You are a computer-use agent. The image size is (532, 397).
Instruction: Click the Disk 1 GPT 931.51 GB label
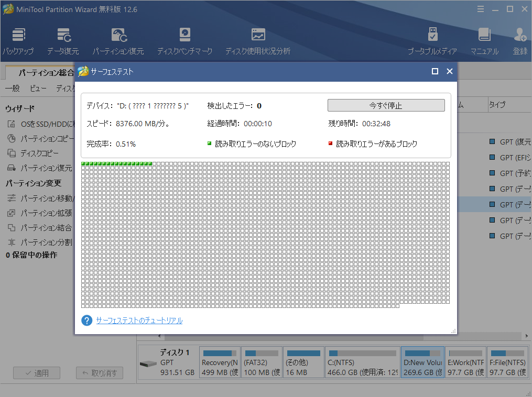[177, 362]
